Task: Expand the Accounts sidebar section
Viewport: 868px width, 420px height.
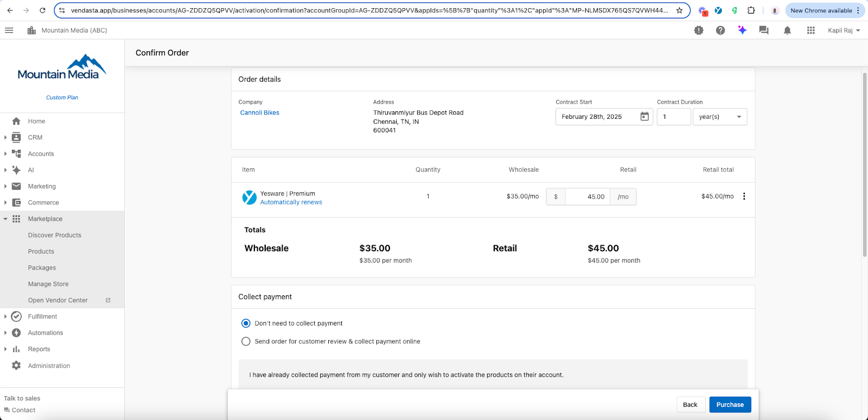Action: click(x=5, y=154)
